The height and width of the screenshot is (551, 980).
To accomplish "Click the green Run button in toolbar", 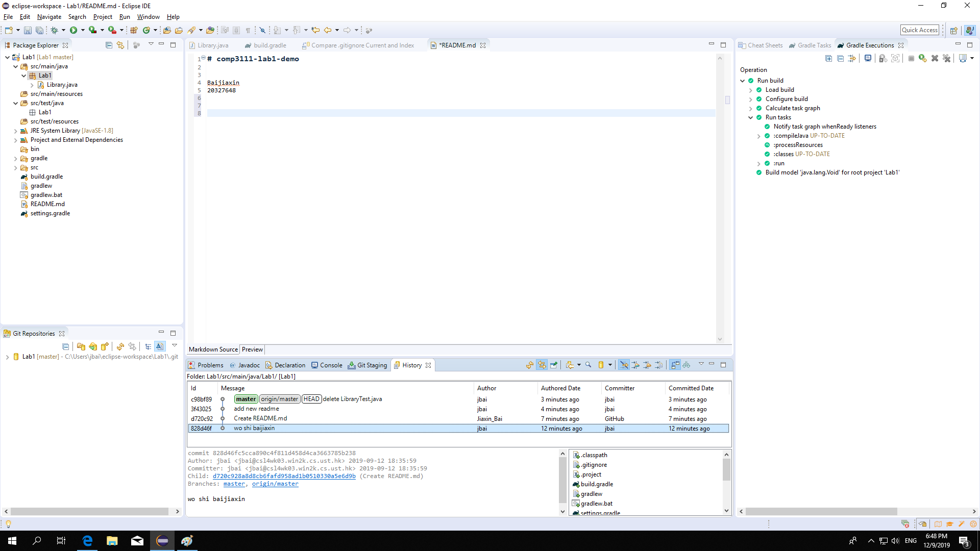I will click(x=73, y=31).
